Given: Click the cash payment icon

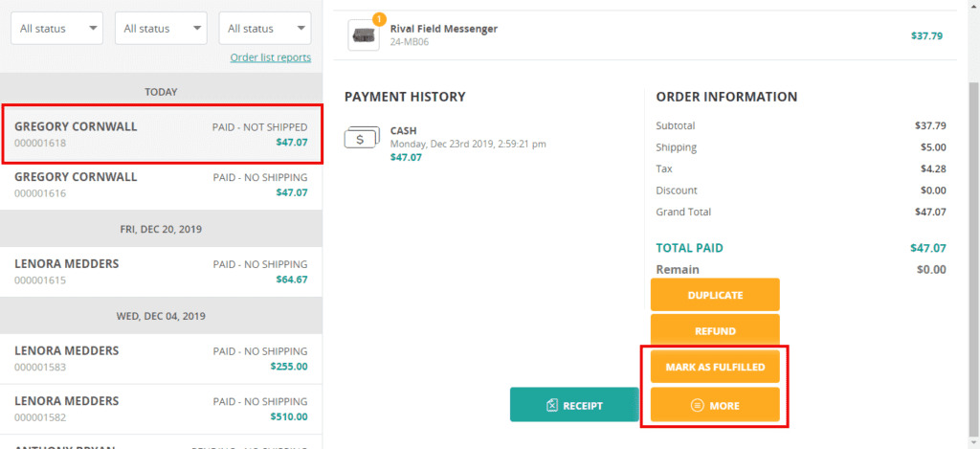Looking at the screenshot, I should [363, 137].
